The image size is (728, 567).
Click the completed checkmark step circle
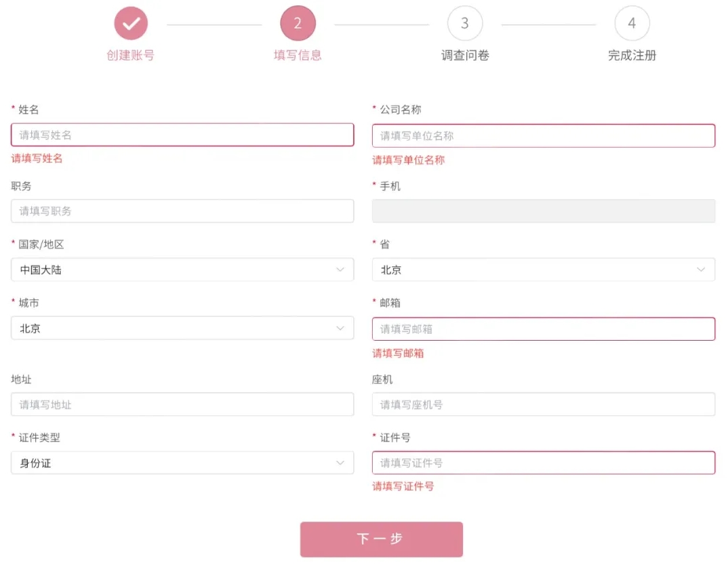131,24
